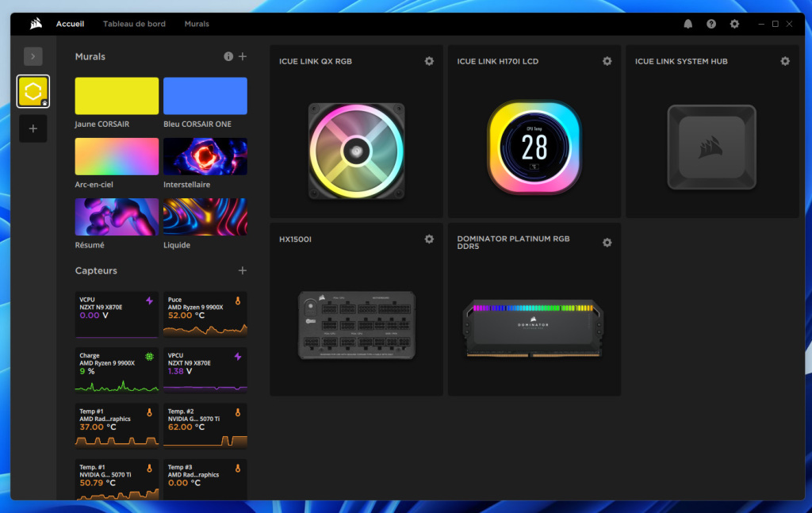This screenshot has width=812, height=513.
Task: Click the info icon beside Murals heading
Action: click(228, 56)
